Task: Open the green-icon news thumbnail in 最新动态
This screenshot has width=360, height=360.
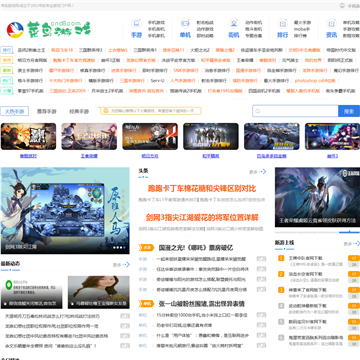Action: click(31, 292)
